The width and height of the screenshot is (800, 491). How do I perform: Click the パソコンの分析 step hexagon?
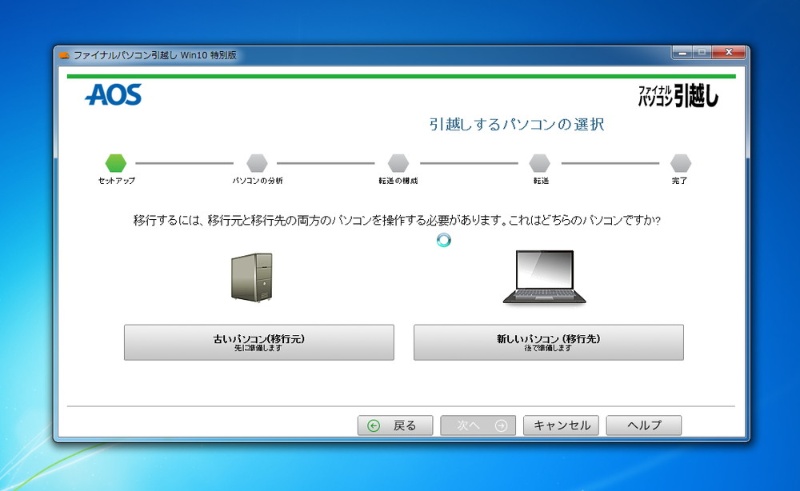(257, 162)
